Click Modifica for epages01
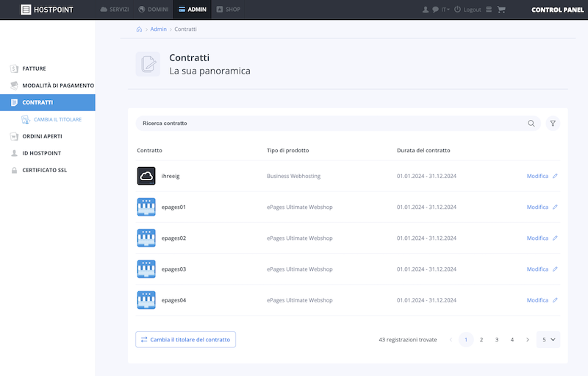 (542, 207)
